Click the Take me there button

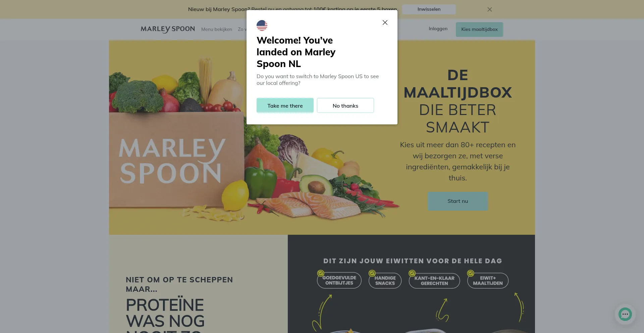point(285,105)
